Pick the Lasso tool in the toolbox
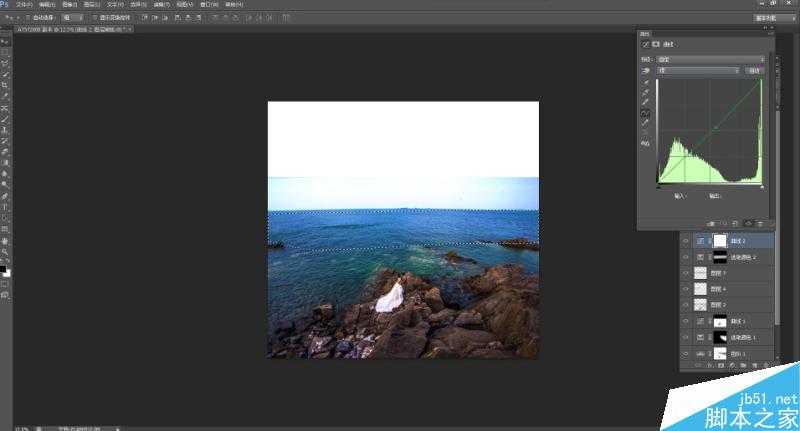 (5, 63)
